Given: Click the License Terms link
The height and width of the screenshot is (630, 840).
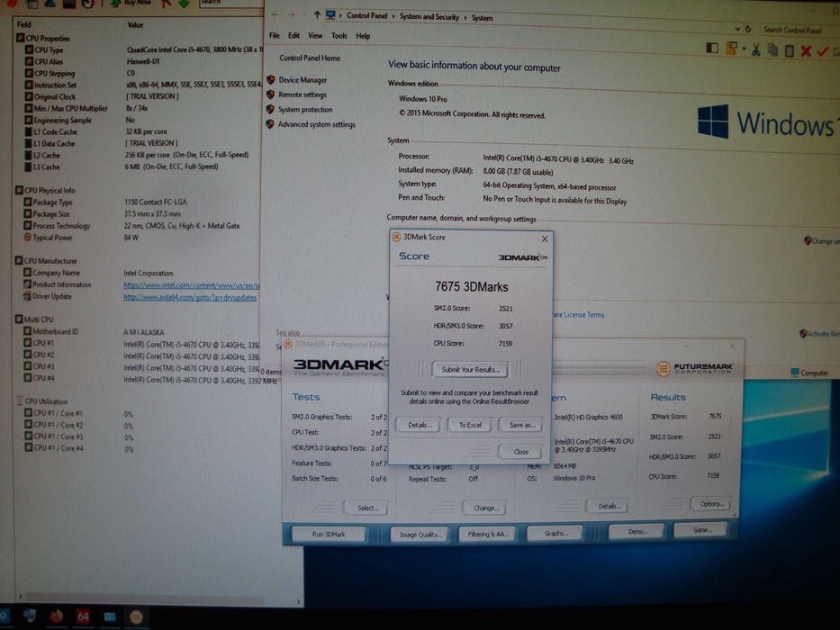Looking at the screenshot, I should click(579, 315).
